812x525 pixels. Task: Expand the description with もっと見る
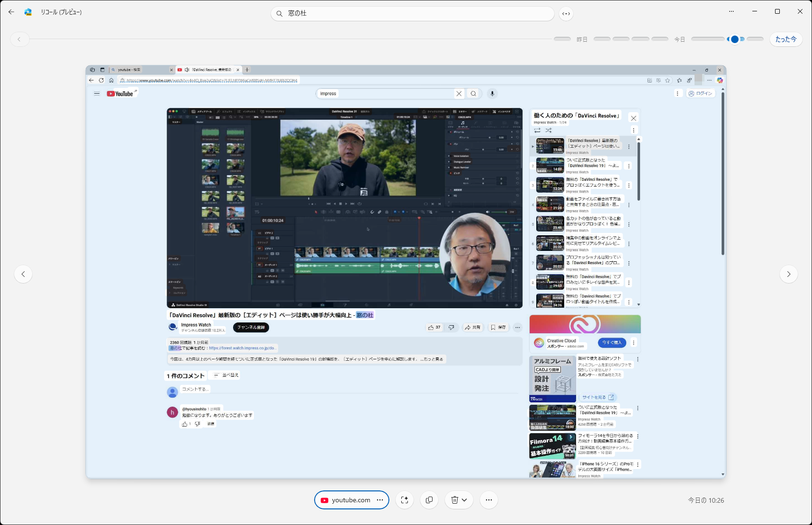click(x=434, y=359)
